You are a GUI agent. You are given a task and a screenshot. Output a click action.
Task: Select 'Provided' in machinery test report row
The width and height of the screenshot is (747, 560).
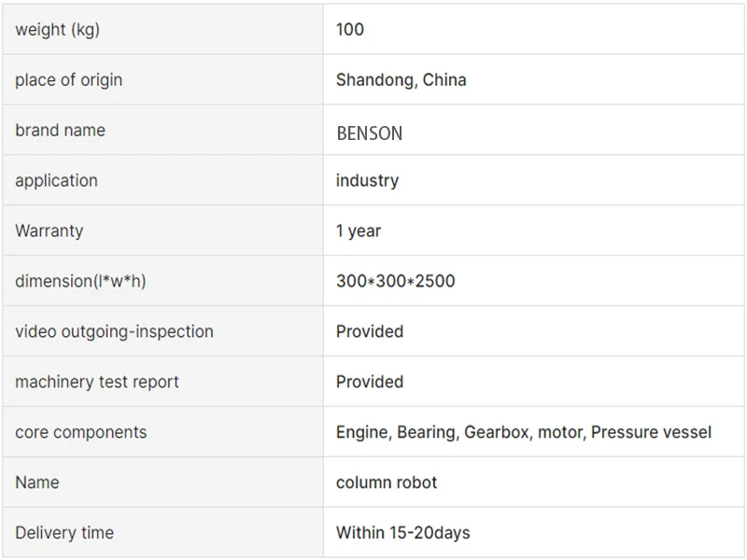click(x=370, y=382)
